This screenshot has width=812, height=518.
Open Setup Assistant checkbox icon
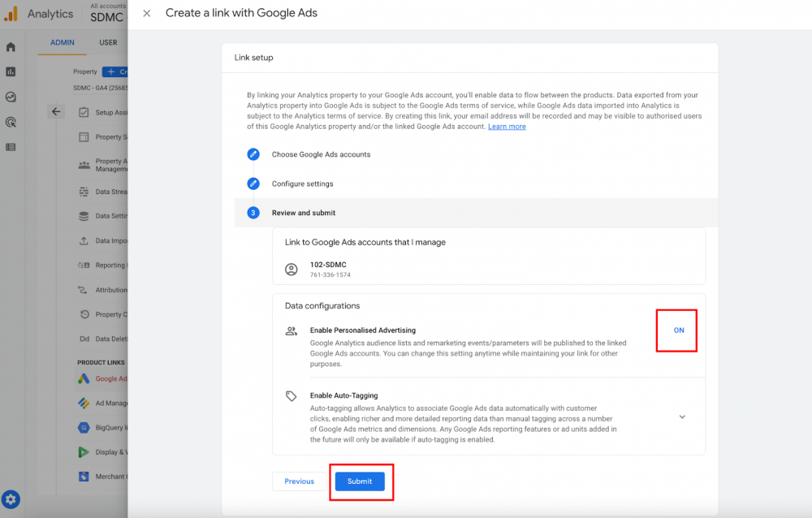click(x=84, y=112)
